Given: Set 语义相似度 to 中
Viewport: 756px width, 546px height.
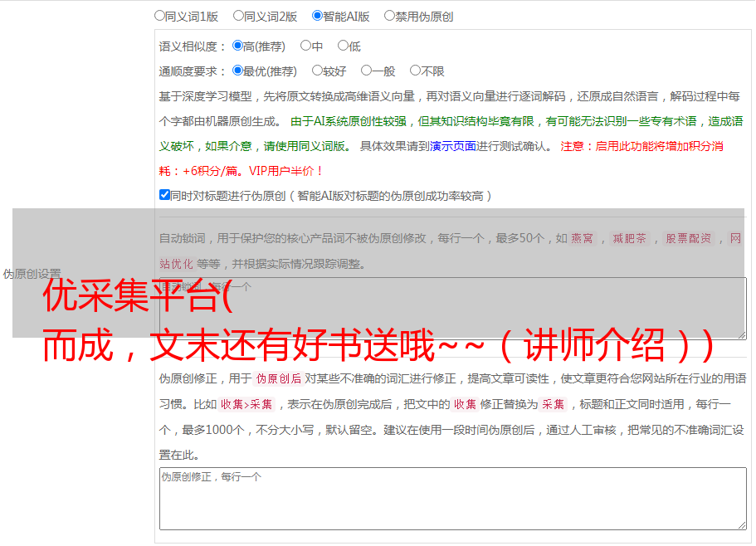Looking at the screenshot, I should coord(305,46).
